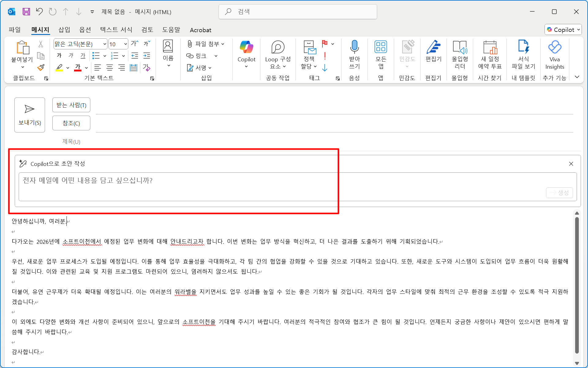Open the font size dropdown
The width and height of the screenshot is (588, 368).
click(125, 44)
